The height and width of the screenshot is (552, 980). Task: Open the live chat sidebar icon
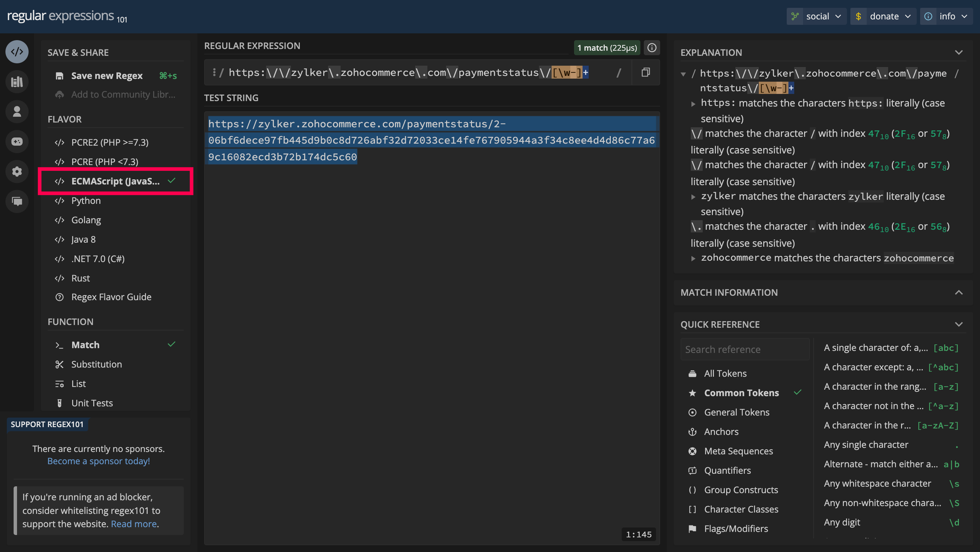pos(17,201)
